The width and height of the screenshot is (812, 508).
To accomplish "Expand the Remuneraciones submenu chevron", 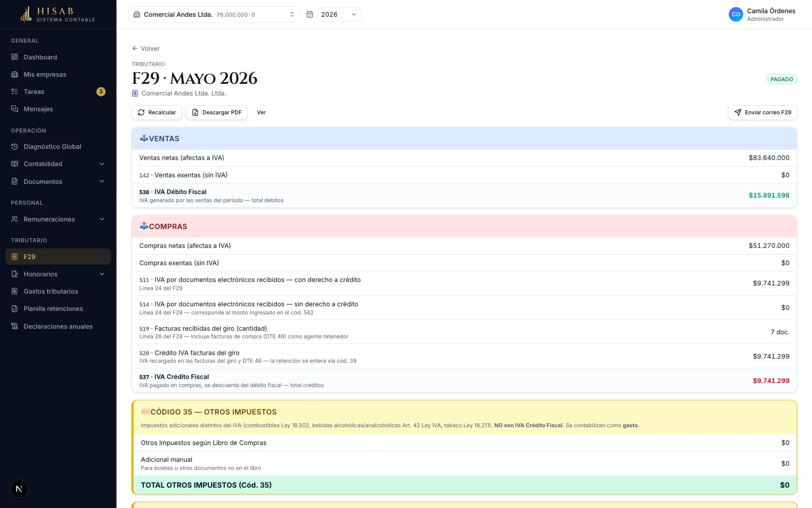I will (x=101, y=219).
